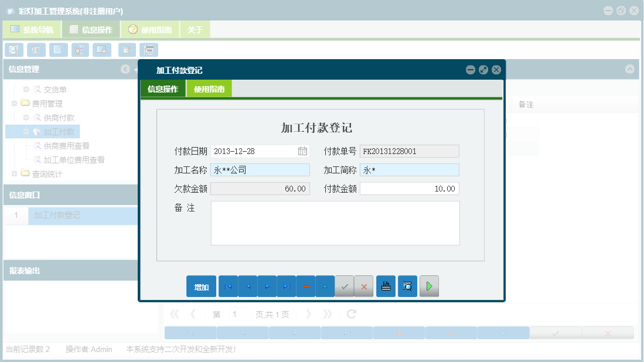Image resolution: width=644 pixels, height=362 pixels.
Task: Collapse the 信息管理 sidebar panel
Action: click(125, 69)
